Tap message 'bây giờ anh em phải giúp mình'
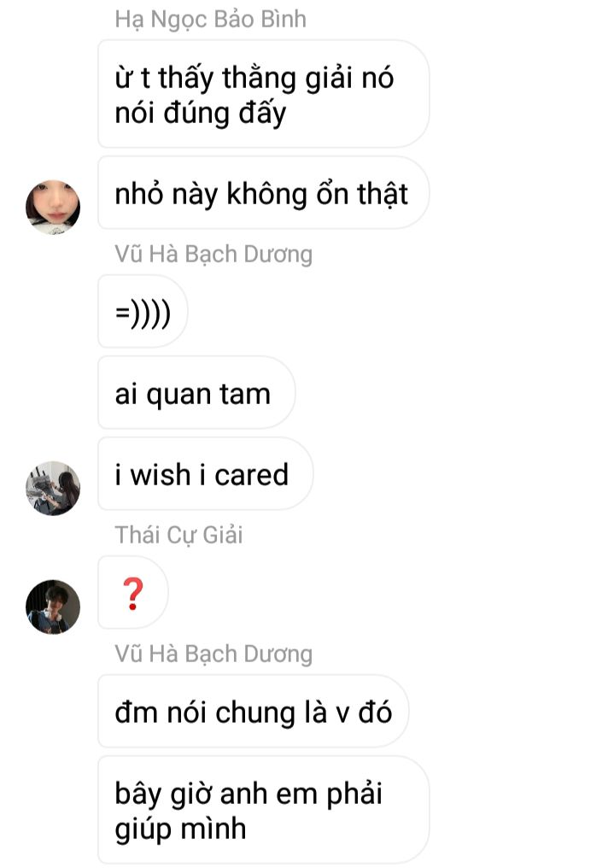 [263, 810]
